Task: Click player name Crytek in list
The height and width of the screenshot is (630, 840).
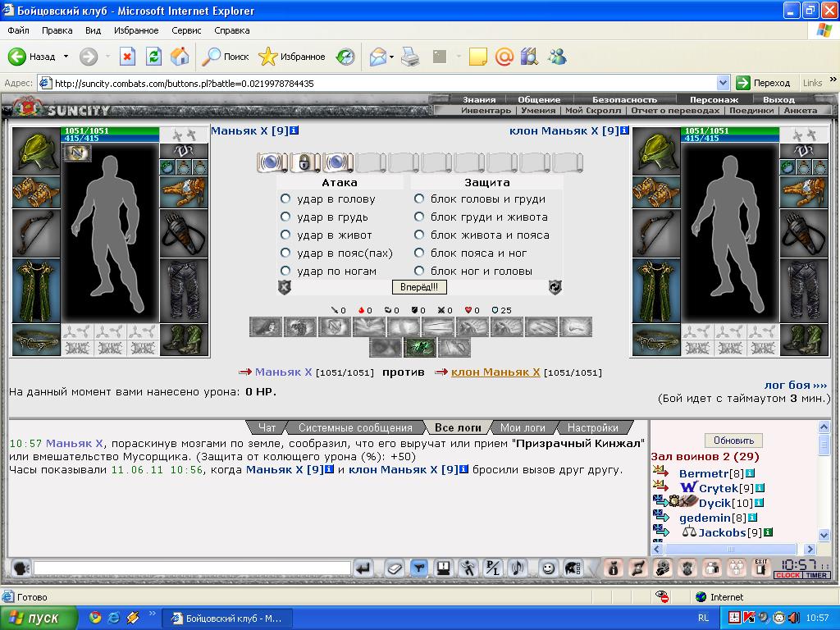Action: tap(719, 489)
